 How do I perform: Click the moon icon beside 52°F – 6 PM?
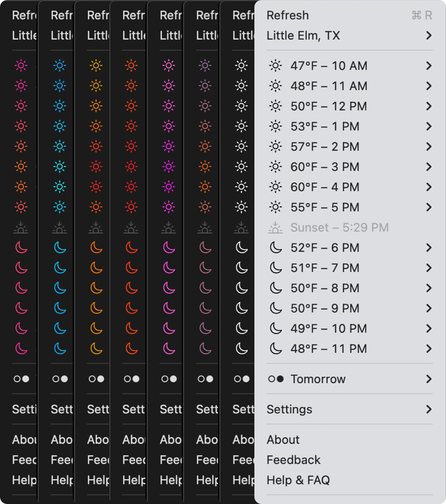coord(275,248)
